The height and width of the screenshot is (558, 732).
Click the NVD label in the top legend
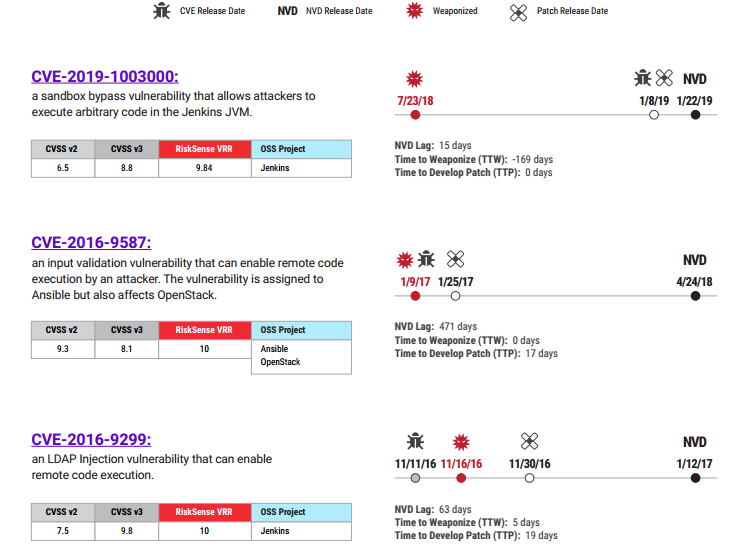click(x=287, y=11)
